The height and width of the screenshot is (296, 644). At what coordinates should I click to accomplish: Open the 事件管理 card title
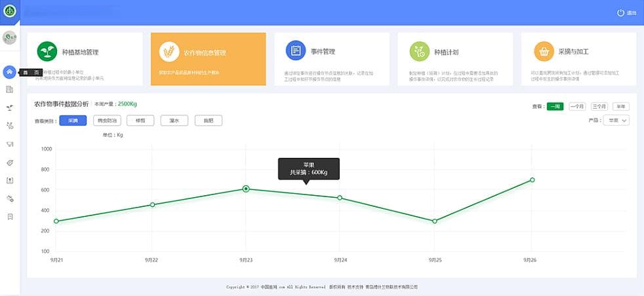pyautogui.click(x=323, y=52)
